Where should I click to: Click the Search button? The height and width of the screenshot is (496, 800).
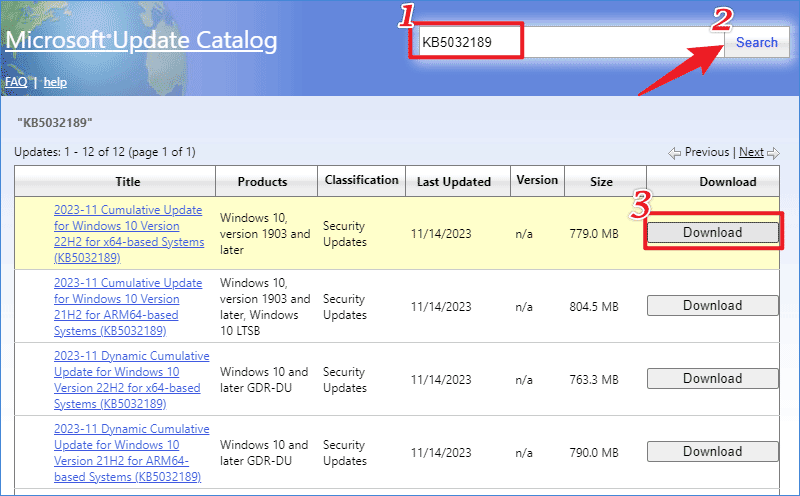tap(757, 42)
